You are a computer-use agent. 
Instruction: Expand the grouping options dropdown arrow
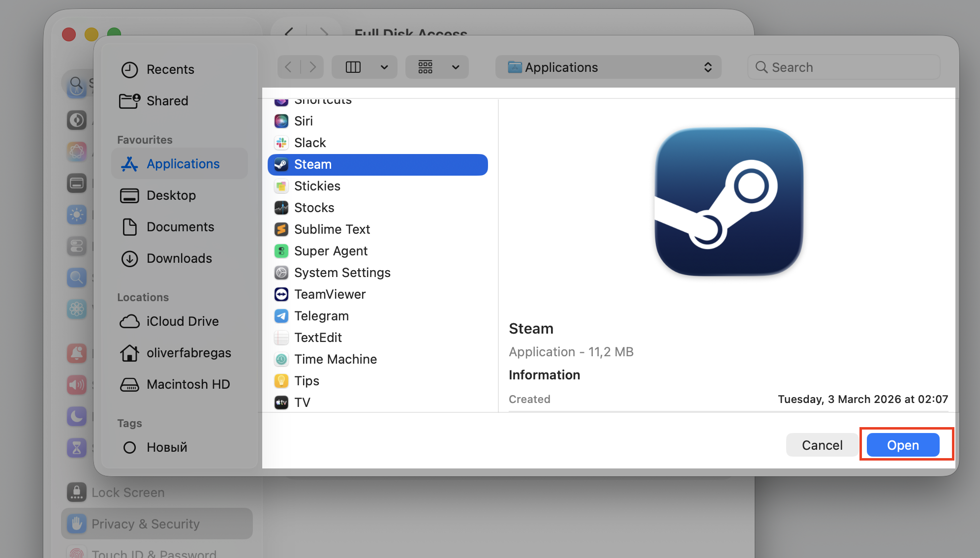(x=456, y=67)
